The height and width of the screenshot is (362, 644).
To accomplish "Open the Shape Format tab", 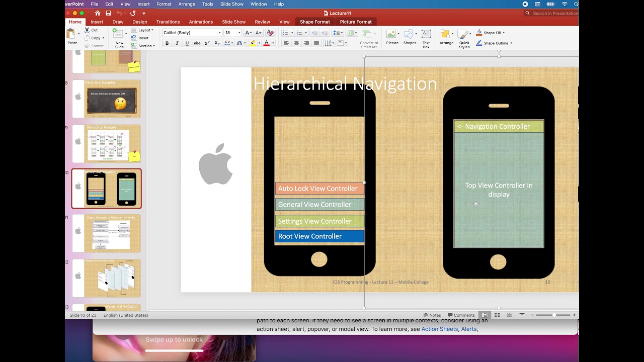I will point(315,22).
